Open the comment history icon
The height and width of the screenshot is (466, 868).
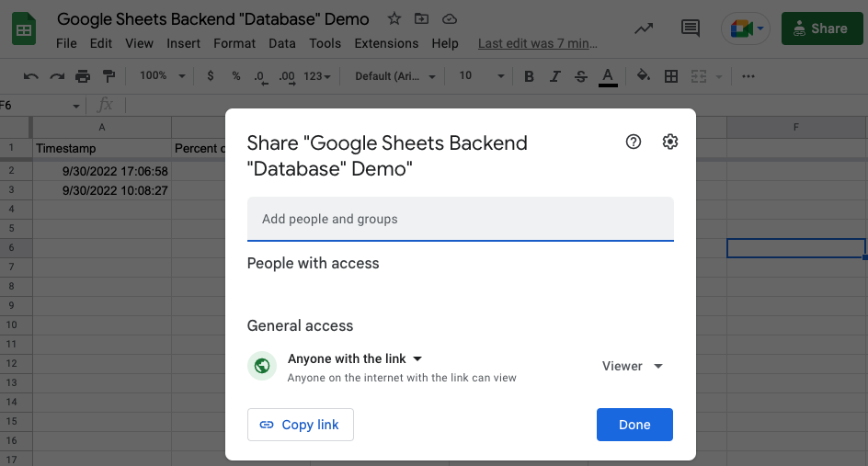(691, 28)
